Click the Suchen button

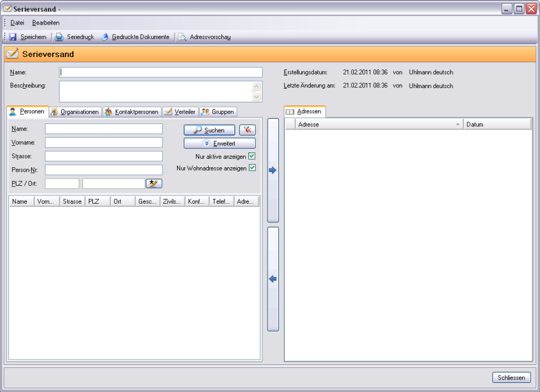click(209, 130)
